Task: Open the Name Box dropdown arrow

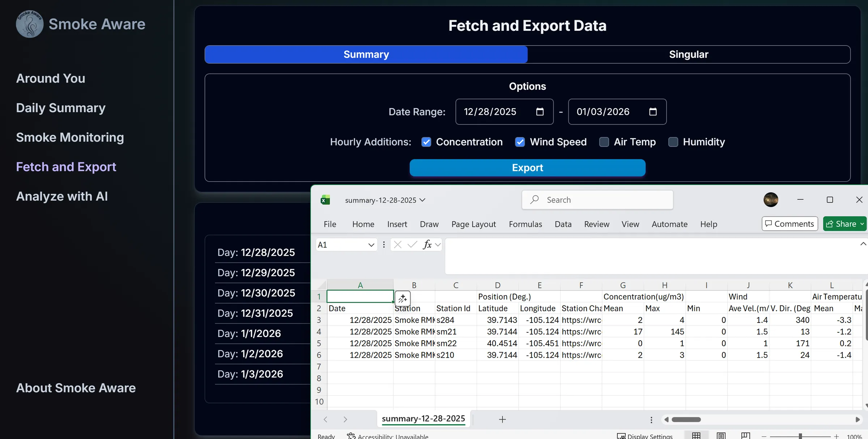Action: click(x=371, y=245)
